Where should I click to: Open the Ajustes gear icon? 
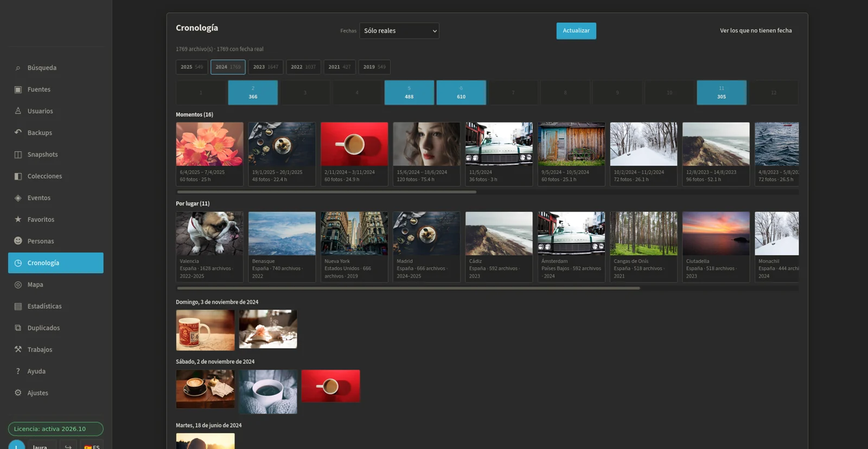(18, 393)
